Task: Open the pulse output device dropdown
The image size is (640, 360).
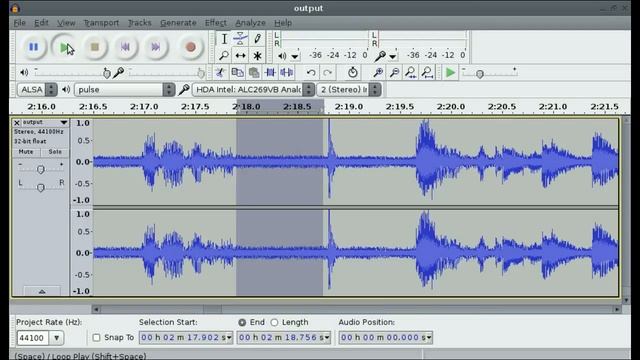Action: tap(124, 89)
